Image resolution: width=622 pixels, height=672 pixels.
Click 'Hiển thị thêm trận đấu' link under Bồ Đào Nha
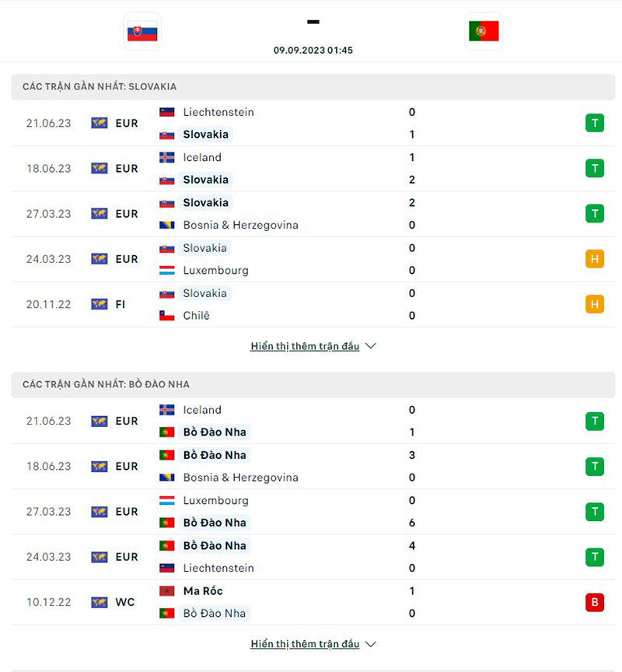tap(305, 644)
